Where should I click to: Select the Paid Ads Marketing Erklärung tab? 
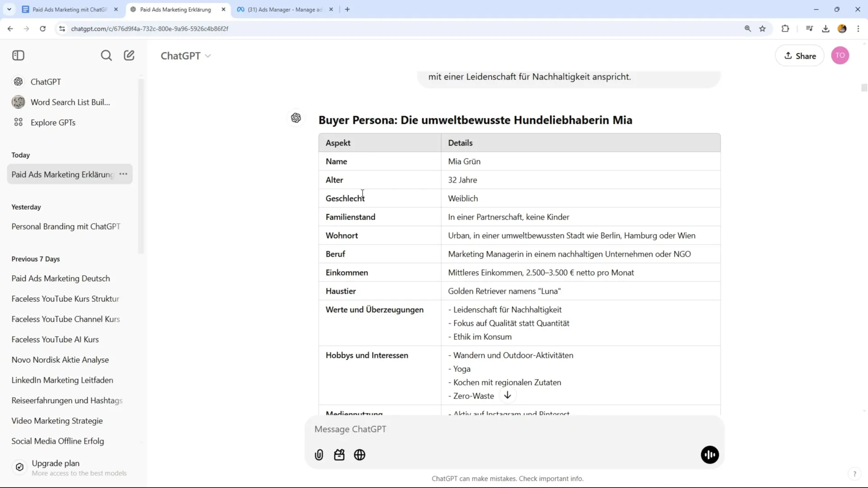point(175,9)
